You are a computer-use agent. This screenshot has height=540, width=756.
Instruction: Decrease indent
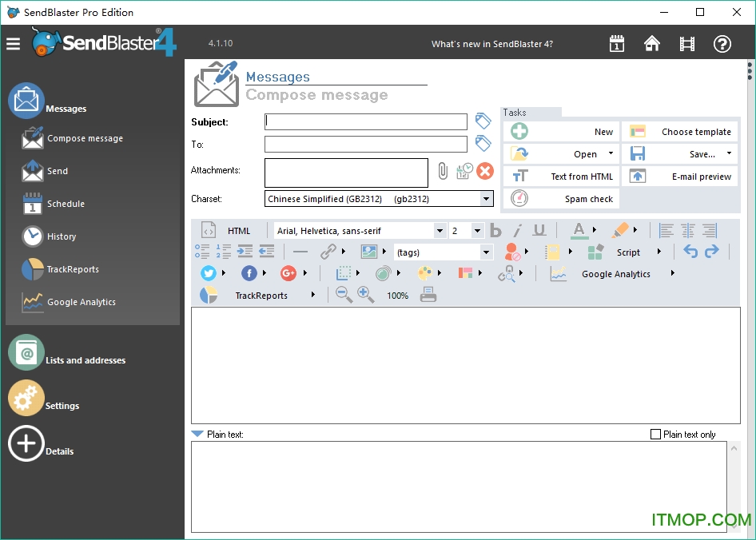267,251
